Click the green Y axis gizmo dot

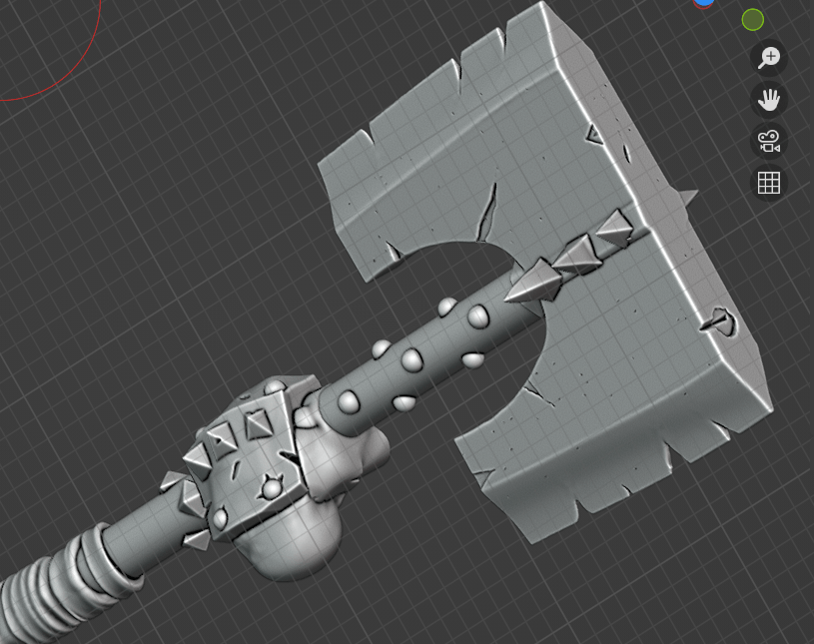753,20
